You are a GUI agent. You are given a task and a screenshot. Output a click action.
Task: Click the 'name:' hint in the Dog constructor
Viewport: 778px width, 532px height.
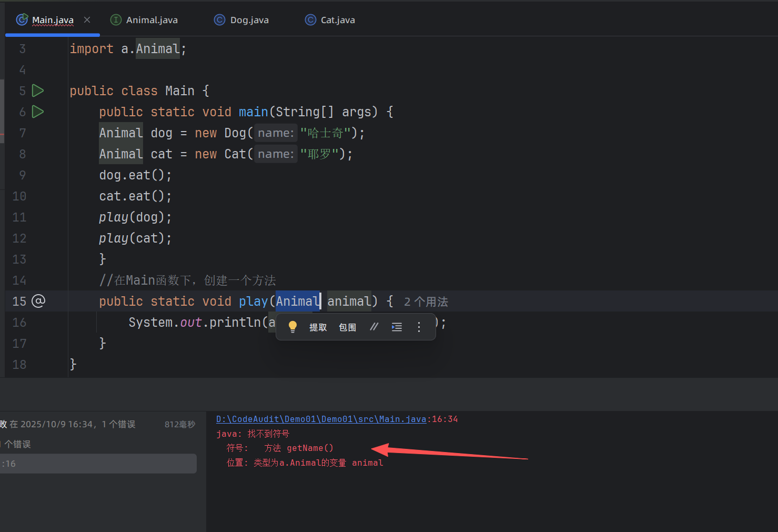pos(276,133)
